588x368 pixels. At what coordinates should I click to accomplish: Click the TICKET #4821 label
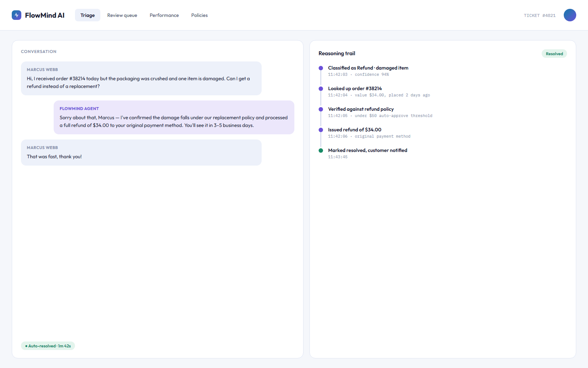point(539,15)
